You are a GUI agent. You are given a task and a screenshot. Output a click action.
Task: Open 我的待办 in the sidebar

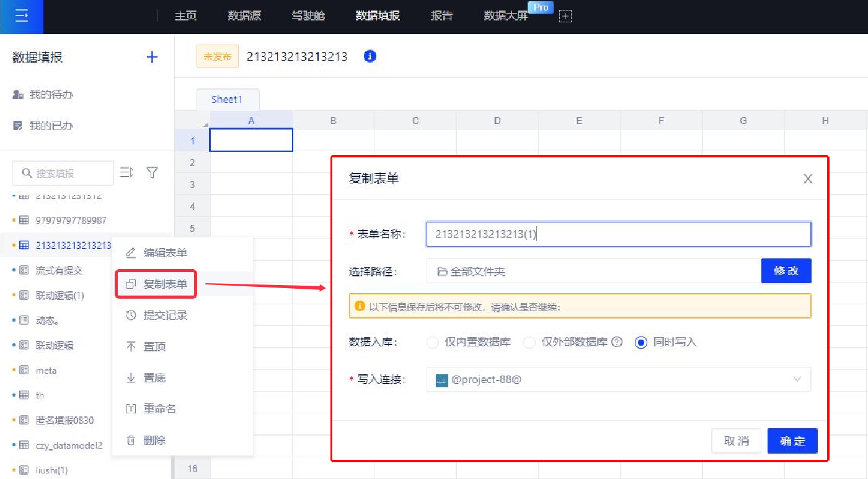51,95
